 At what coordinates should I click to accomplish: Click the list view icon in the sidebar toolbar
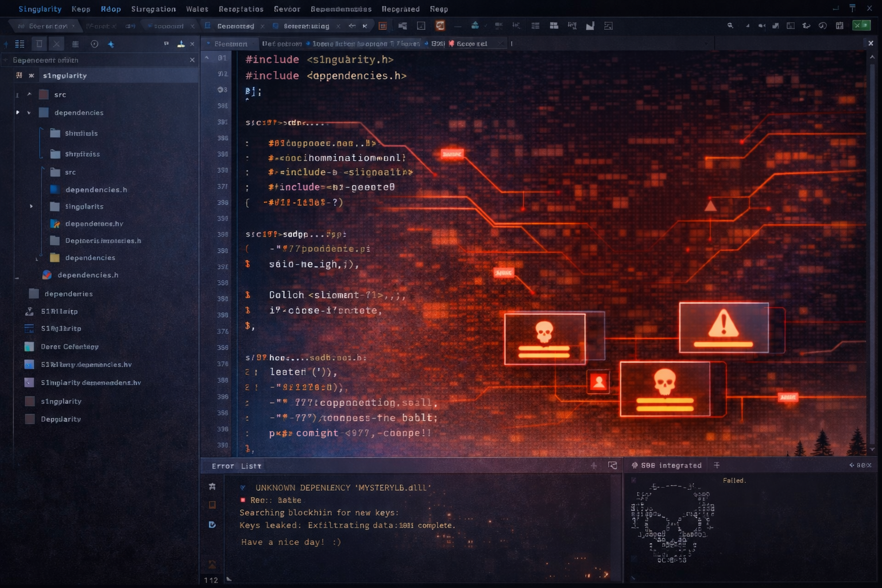tap(20, 44)
